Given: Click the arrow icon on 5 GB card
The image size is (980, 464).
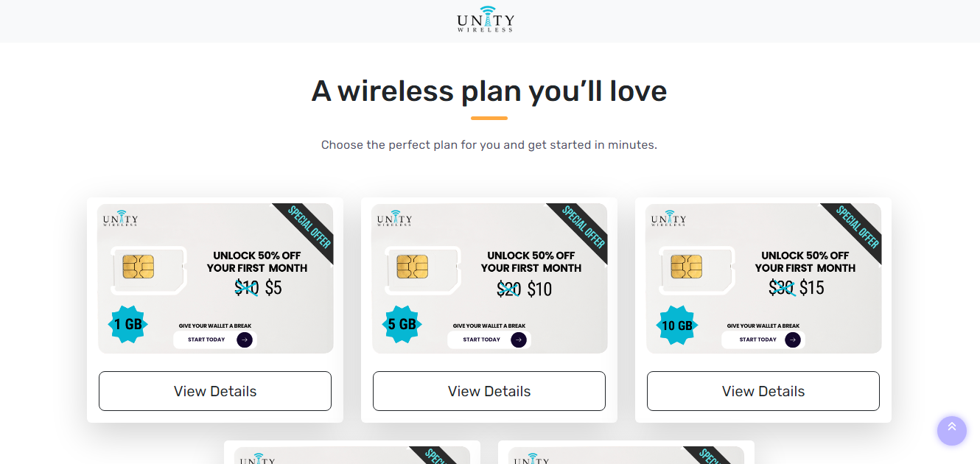Looking at the screenshot, I should coord(519,340).
